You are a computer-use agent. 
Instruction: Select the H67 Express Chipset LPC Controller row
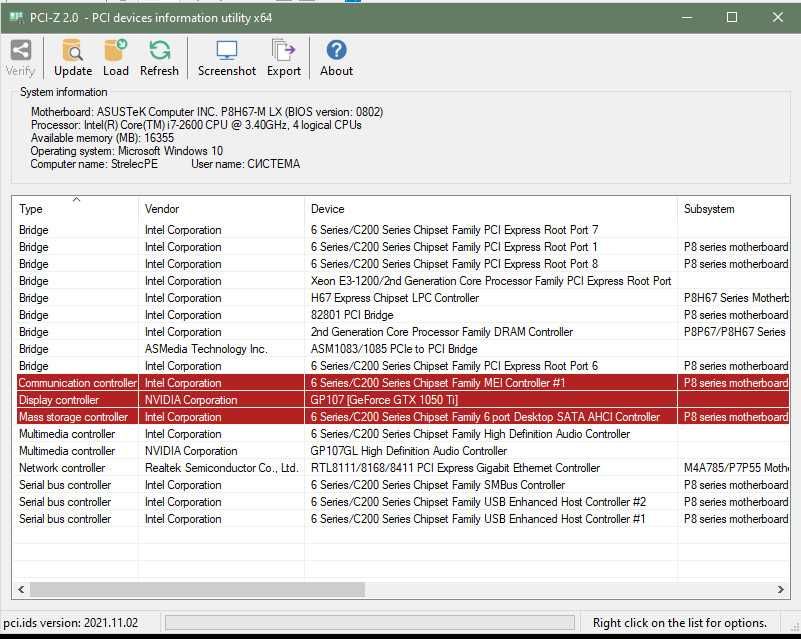point(403,298)
